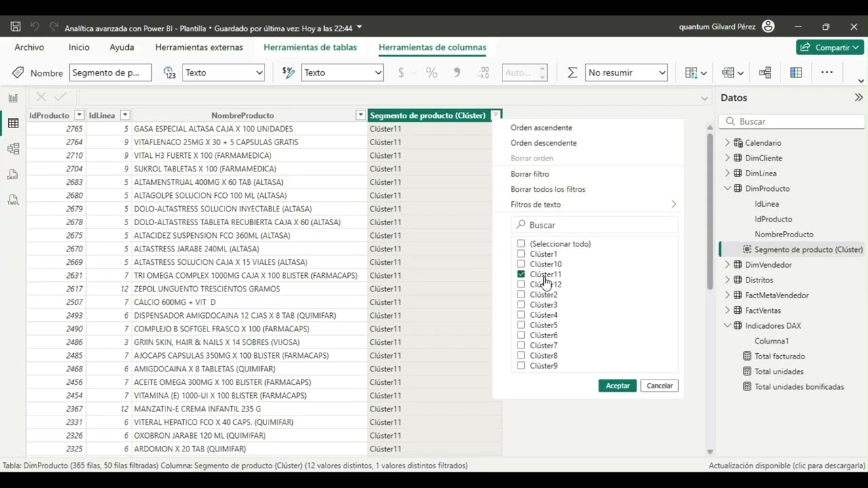Save the file using the save icon
This screenshot has height=488, width=868.
point(16,27)
